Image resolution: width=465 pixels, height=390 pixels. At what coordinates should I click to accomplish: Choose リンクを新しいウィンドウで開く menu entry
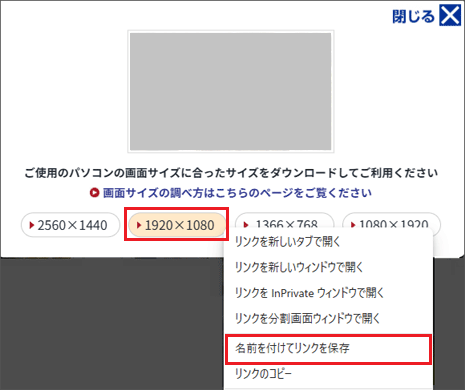coord(328,267)
